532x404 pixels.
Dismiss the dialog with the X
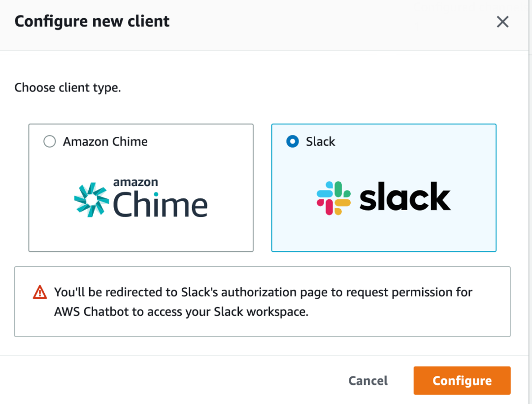pyautogui.click(x=502, y=22)
